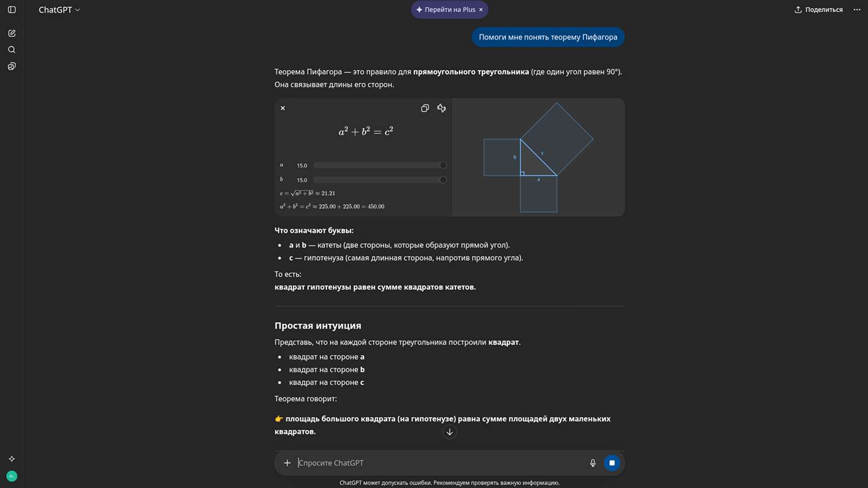Activate microphone dictation
Screen dimensions: 868x488
pyautogui.click(x=592, y=463)
